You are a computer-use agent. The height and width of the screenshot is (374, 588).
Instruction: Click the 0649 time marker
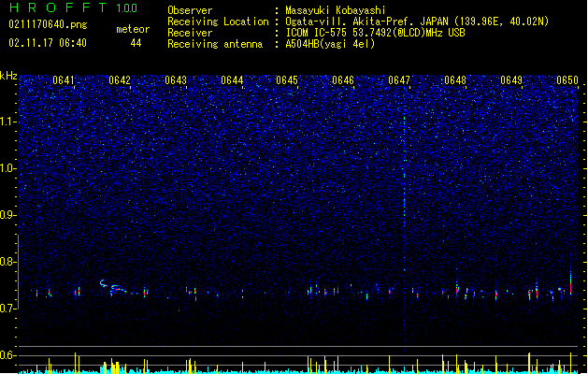[511, 80]
